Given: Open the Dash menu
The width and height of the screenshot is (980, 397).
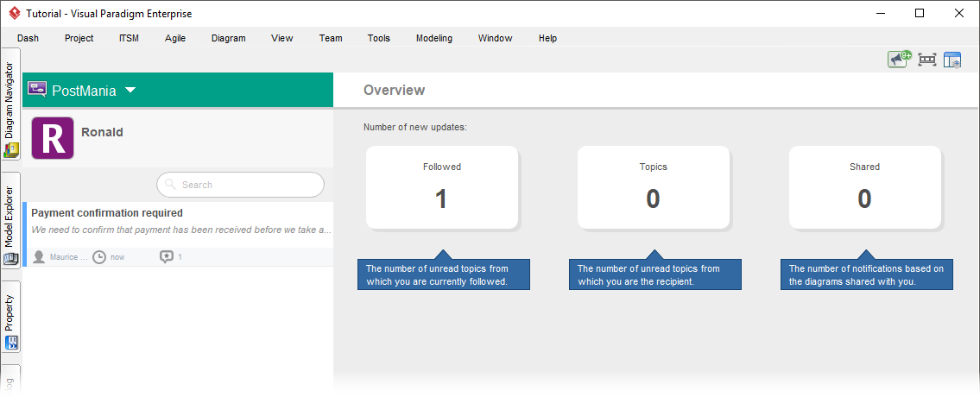Looking at the screenshot, I should [x=28, y=38].
